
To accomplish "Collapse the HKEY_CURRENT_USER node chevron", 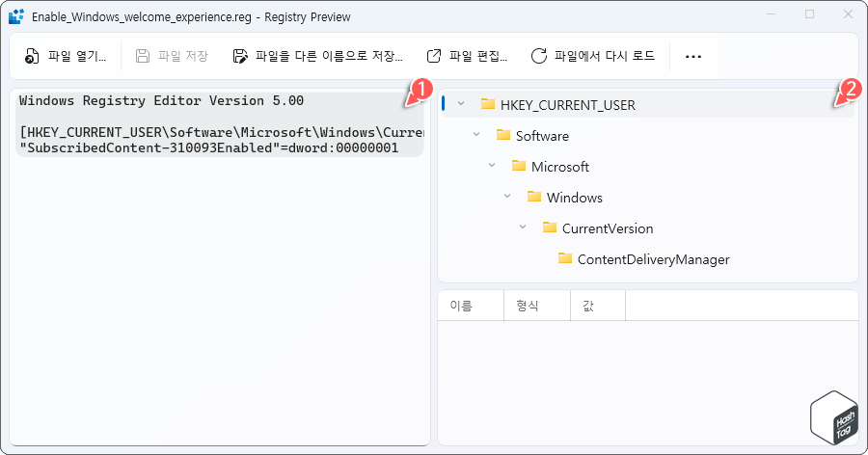I will (461, 103).
